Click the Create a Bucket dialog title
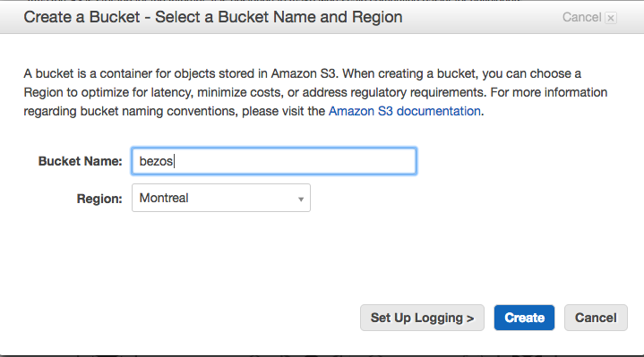Image resolution: width=644 pixels, height=357 pixels. [213, 17]
